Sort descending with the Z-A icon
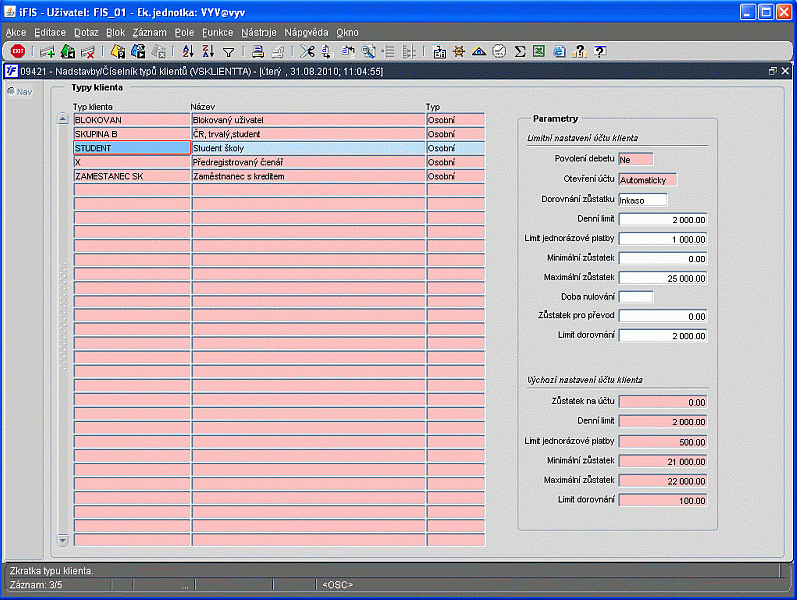This screenshot has height=600, width=797. pyautogui.click(x=207, y=51)
